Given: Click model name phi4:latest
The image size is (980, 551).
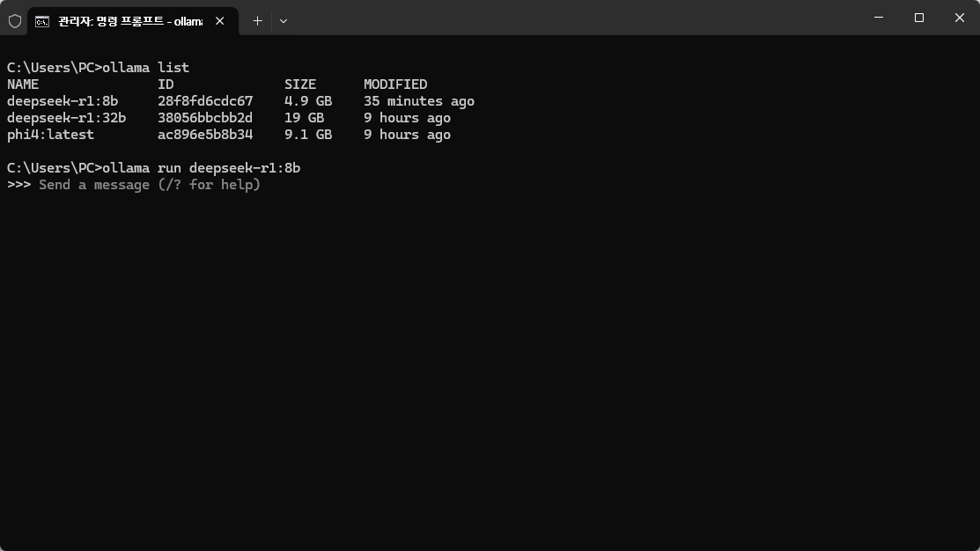Looking at the screenshot, I should 50,135.
